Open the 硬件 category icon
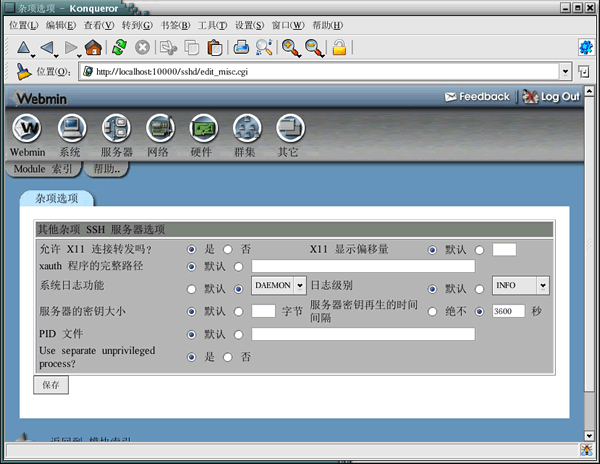 coord(204,128)
